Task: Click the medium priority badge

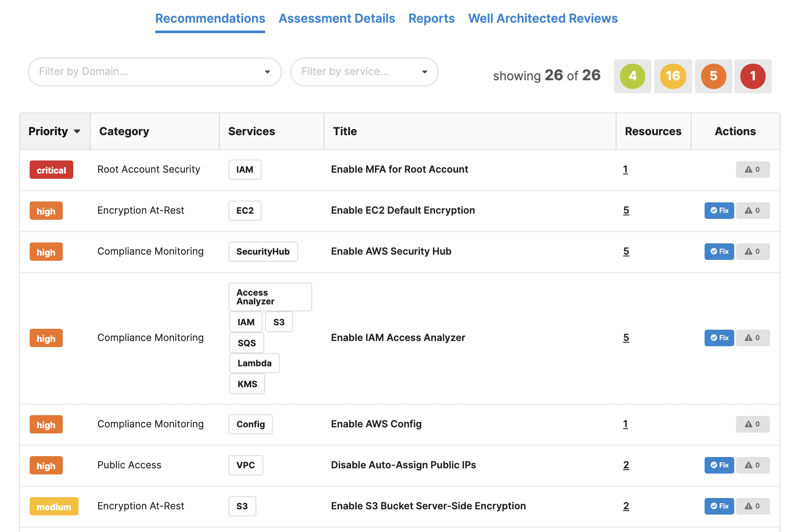Action: [54, 507]
